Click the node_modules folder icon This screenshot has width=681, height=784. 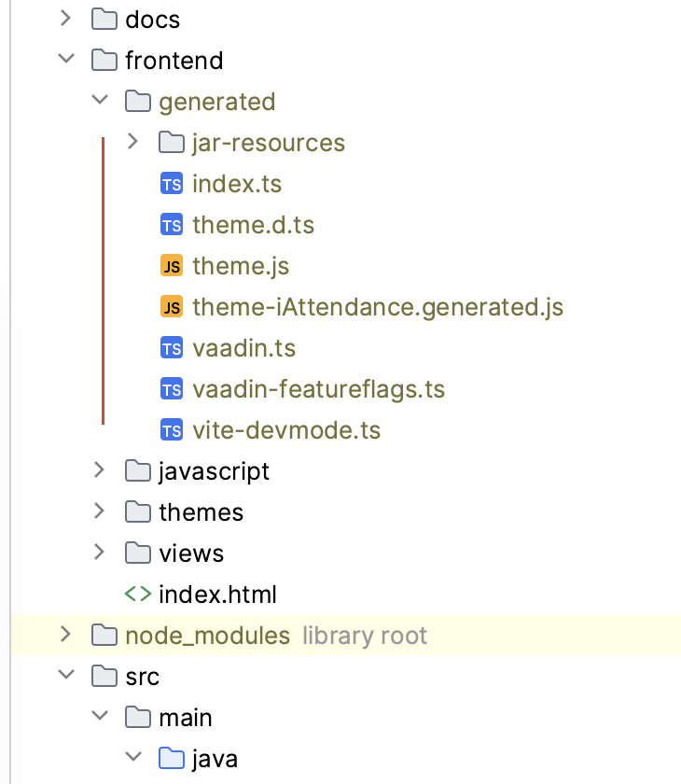click(104, 636)
